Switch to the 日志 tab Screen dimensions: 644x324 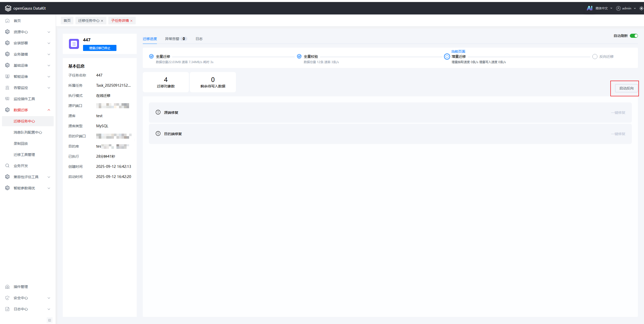coord(199,39)
